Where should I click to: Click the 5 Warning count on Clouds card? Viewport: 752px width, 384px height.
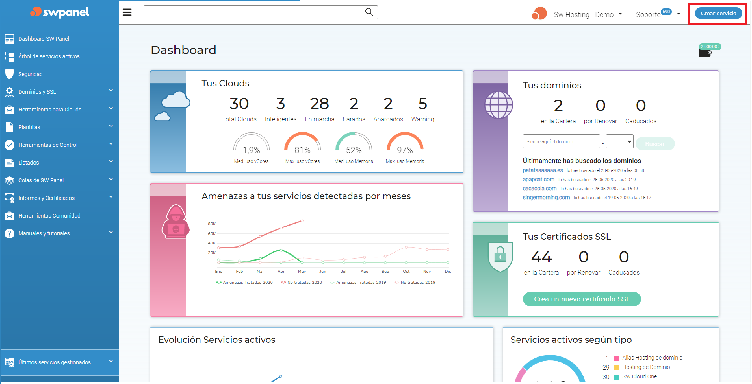coord(423,104)
